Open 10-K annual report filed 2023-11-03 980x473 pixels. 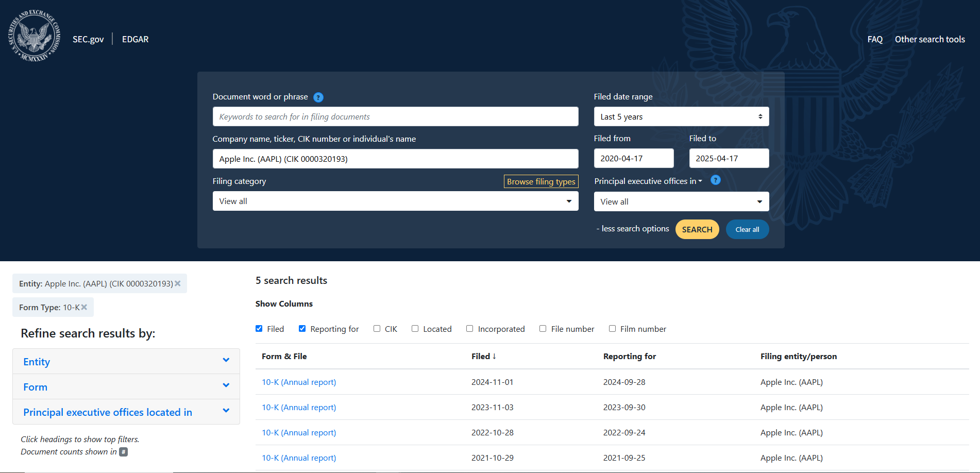[299, 407]
